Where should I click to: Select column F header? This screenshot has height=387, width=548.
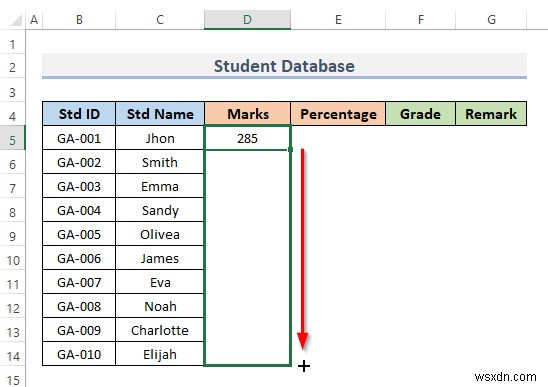coord(420,20)
